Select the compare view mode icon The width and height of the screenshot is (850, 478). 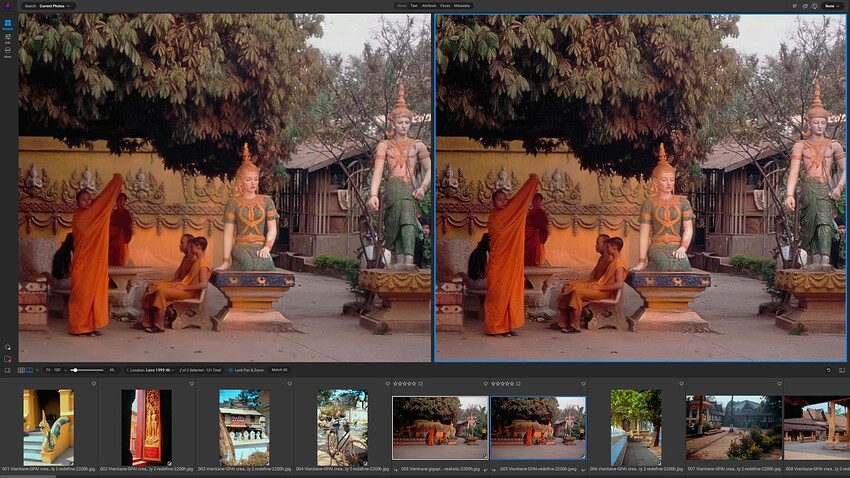click(x=30, y=370)
